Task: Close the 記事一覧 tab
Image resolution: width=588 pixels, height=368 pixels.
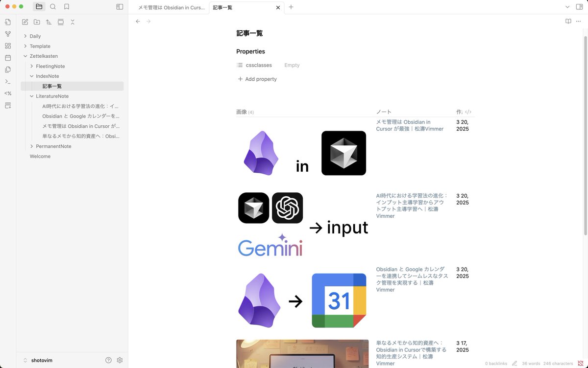Action: point(278,7)
